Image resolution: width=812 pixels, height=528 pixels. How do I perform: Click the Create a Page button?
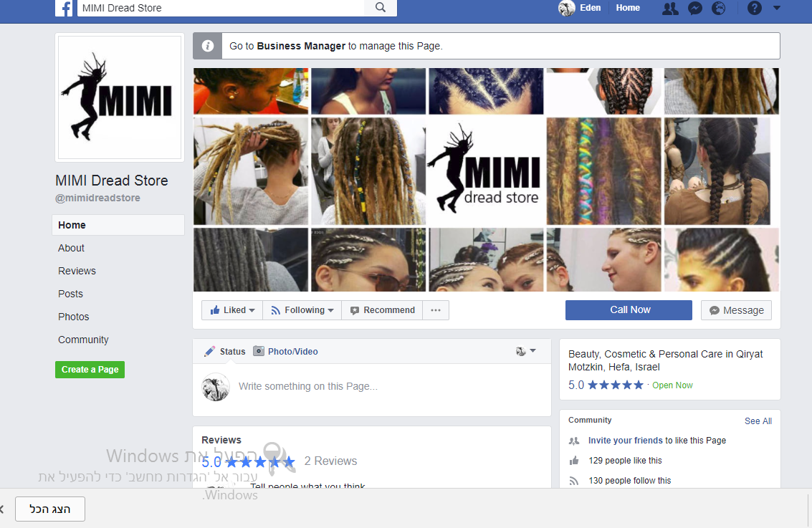pos(90,370)
